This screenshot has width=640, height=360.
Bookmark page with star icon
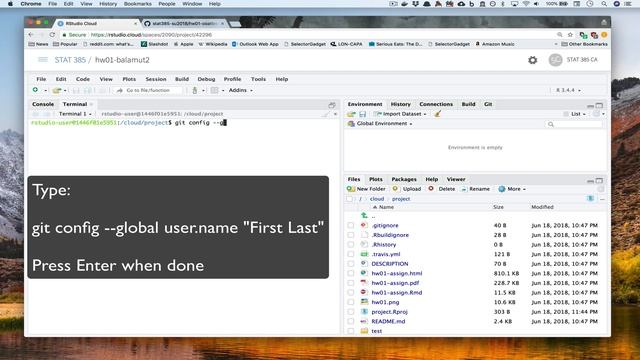point(570,35)
